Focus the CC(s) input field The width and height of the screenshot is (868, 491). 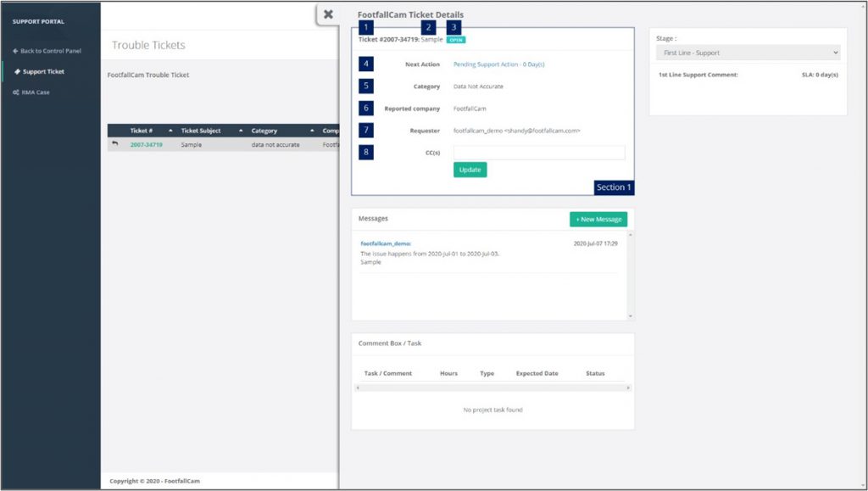point(539,153)
